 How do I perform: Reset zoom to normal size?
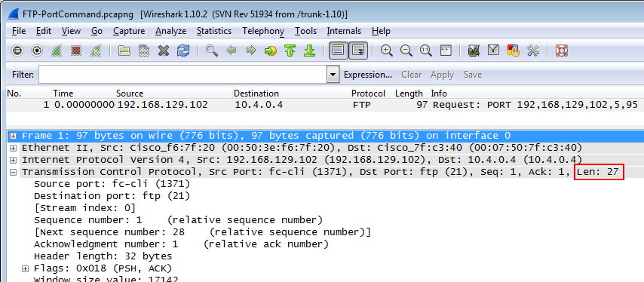426,51
